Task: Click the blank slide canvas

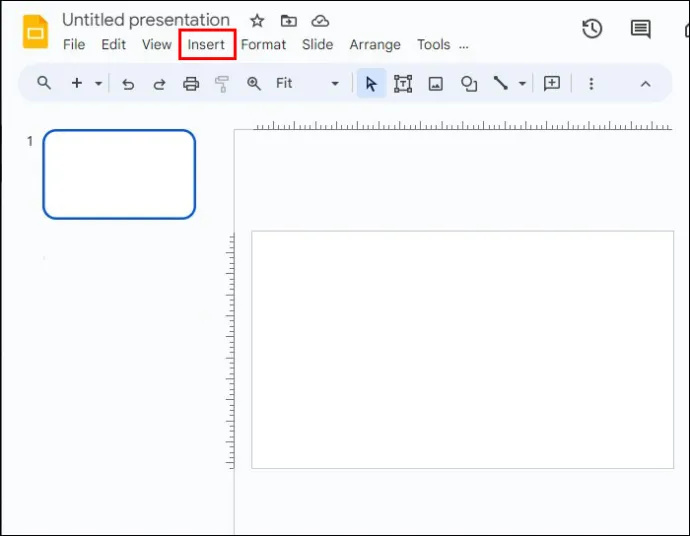Action: [462, 349]
